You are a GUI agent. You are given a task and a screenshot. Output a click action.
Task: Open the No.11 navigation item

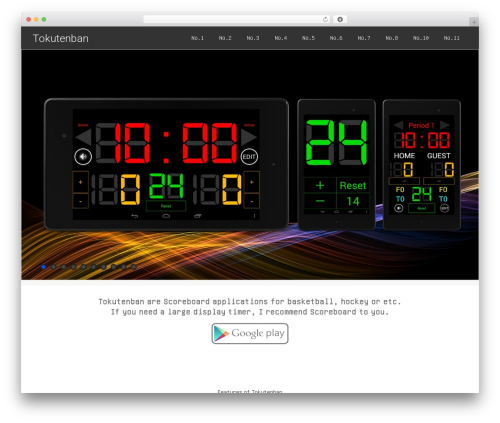click(x=451, y=38)
